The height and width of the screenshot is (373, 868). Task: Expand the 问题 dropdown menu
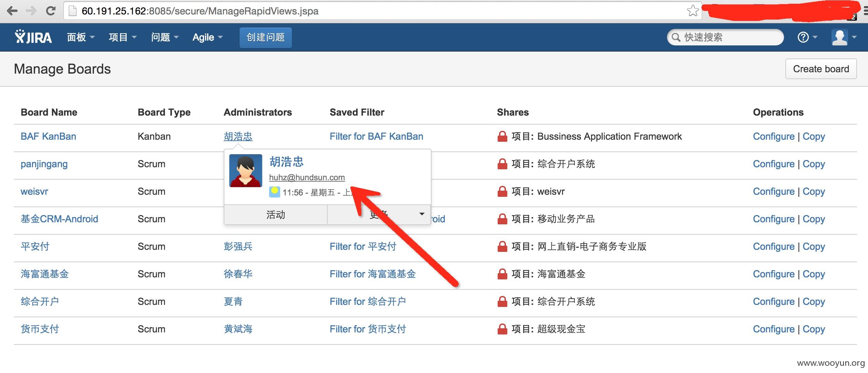[165, 37]
